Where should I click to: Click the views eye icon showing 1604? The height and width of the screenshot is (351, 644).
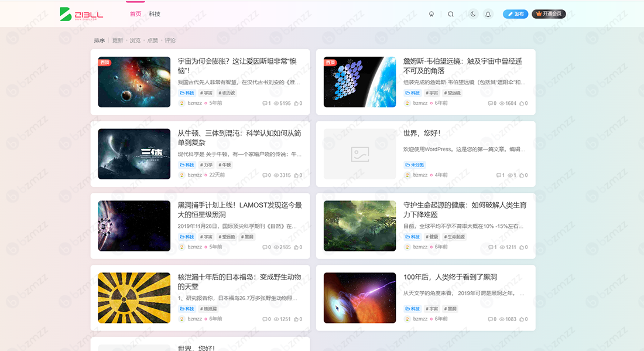502,103
